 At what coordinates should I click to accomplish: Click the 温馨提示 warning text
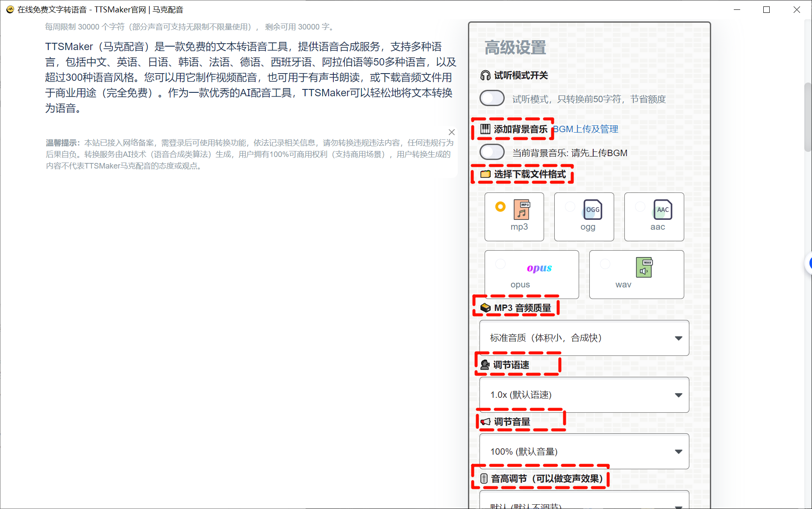tap(250, 154)
